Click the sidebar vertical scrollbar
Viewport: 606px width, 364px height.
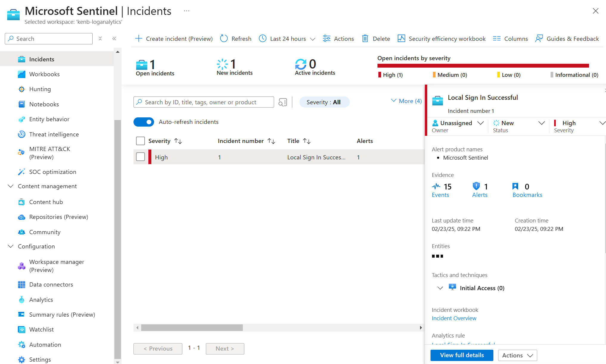coord(118,239)
